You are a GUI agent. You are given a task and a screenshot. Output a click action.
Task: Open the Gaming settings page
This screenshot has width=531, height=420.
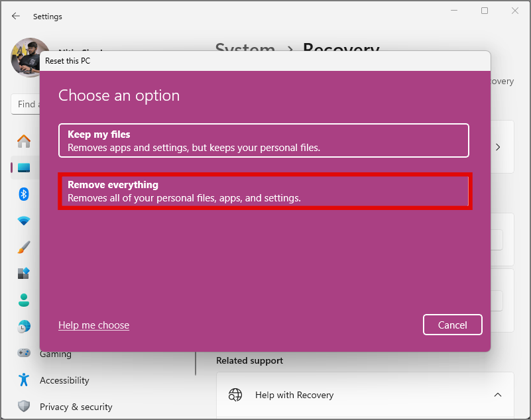coord(56,354)
